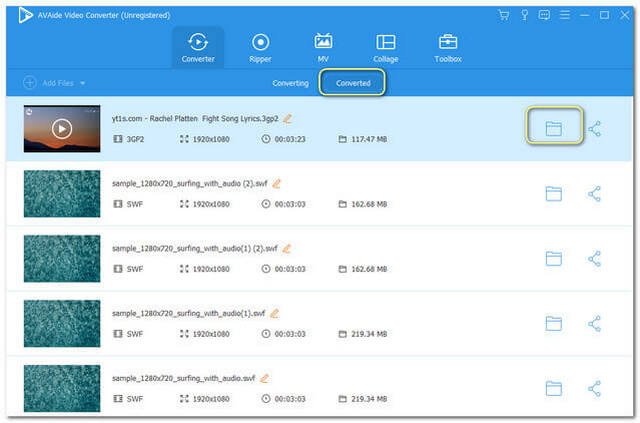Image resolution: width=640 pixels, height=423 pixels.
Task: Click the AVAide app logo
Action: 25,16
